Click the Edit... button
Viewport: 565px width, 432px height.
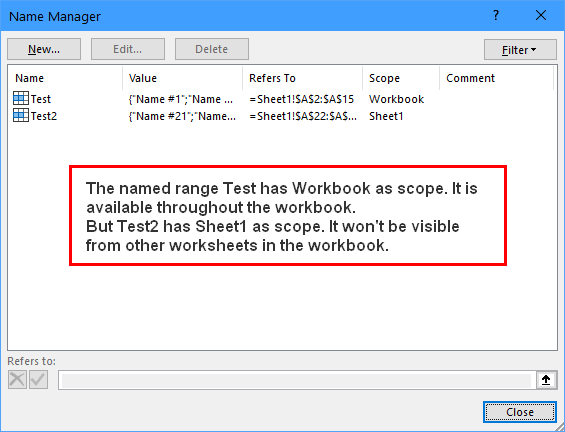(x=128, y=49)
